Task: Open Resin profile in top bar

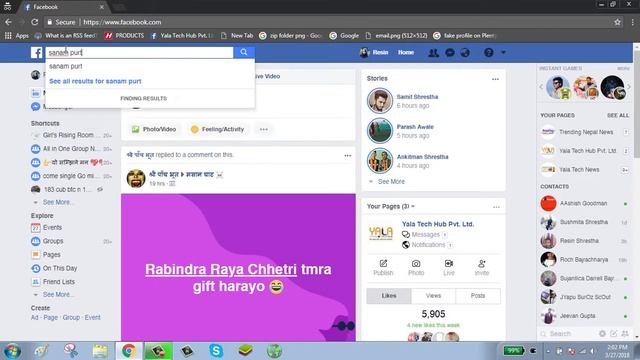Action: coord(374,53)
